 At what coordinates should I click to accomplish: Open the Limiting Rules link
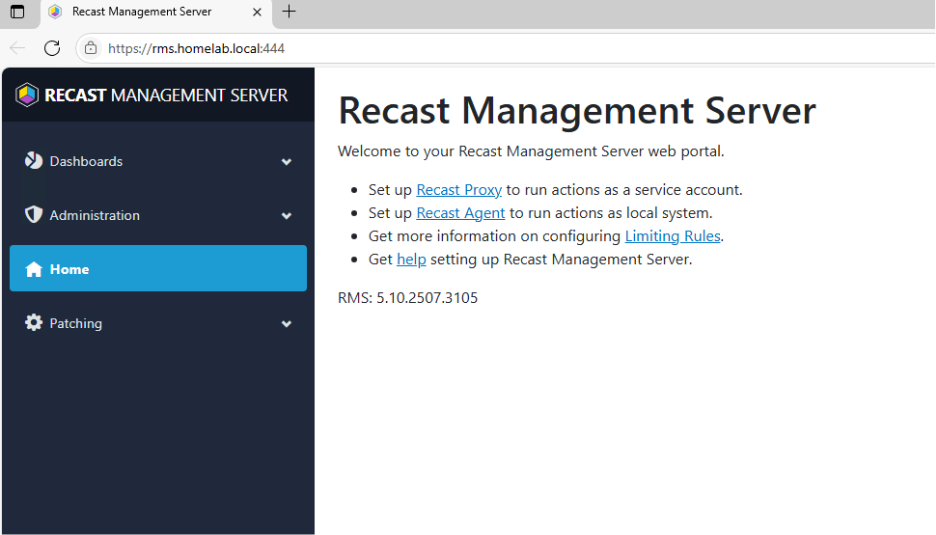coord(672,236)
